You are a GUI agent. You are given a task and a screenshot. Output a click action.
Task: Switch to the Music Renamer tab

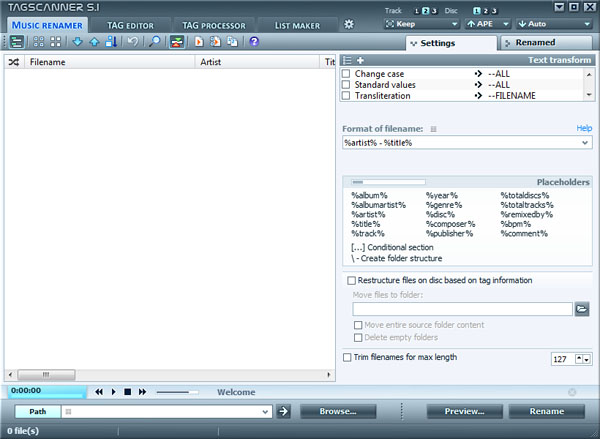pos(47,25)
